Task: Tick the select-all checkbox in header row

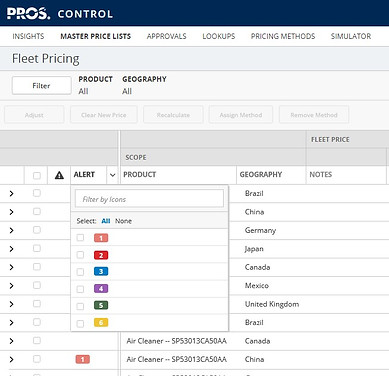Action: click(x=37, y=175)
